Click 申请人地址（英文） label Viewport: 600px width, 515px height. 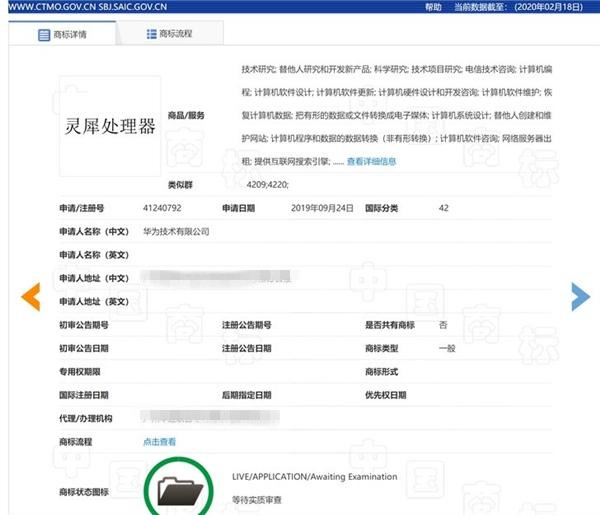(94, 302)
